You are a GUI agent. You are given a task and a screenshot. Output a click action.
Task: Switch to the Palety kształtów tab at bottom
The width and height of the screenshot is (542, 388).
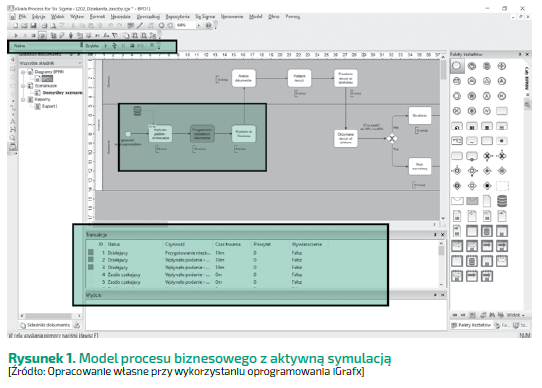471,325
